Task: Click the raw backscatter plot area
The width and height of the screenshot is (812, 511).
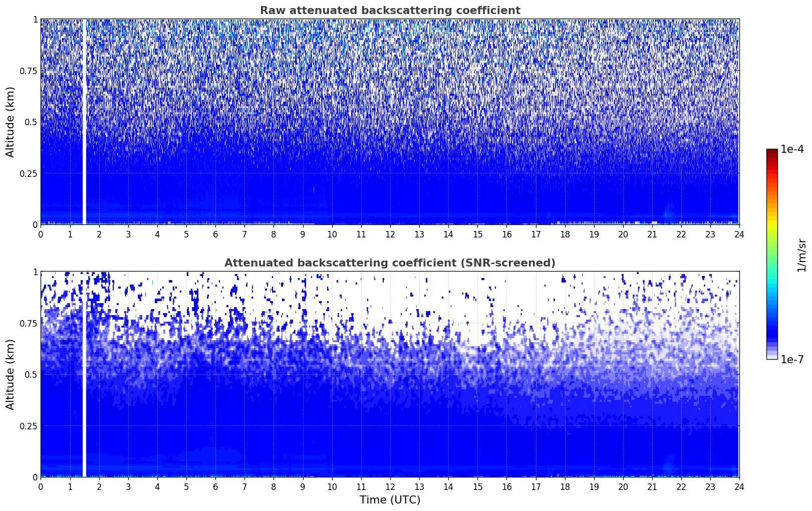Action: (x=390, y=122)
